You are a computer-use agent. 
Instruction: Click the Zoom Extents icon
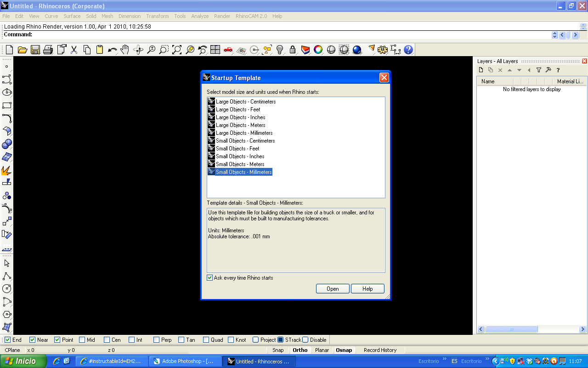point(177,50)
